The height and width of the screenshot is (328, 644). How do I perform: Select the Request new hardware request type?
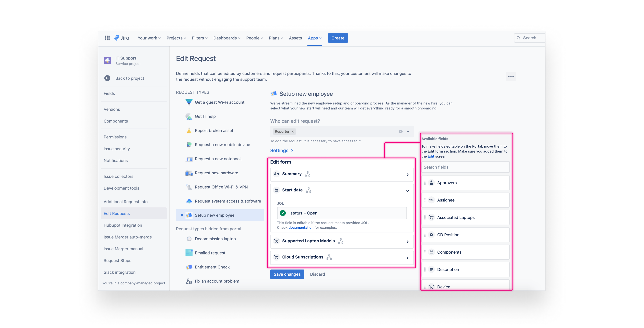216,173
